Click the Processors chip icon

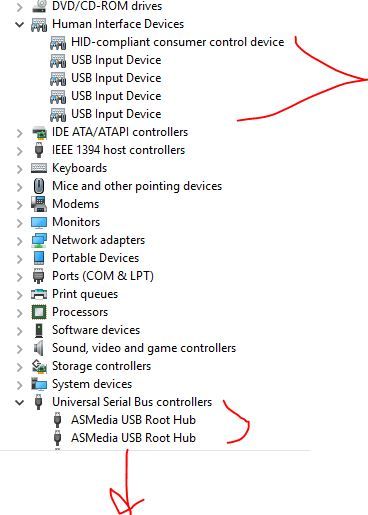click(39, 312)
